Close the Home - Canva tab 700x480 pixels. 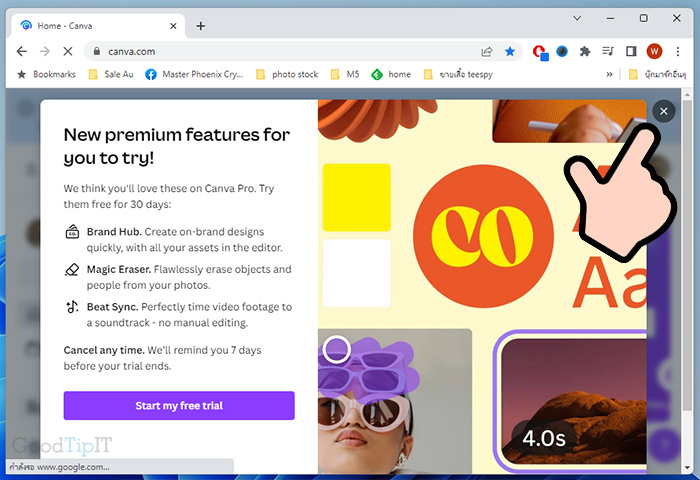point(173,26)
